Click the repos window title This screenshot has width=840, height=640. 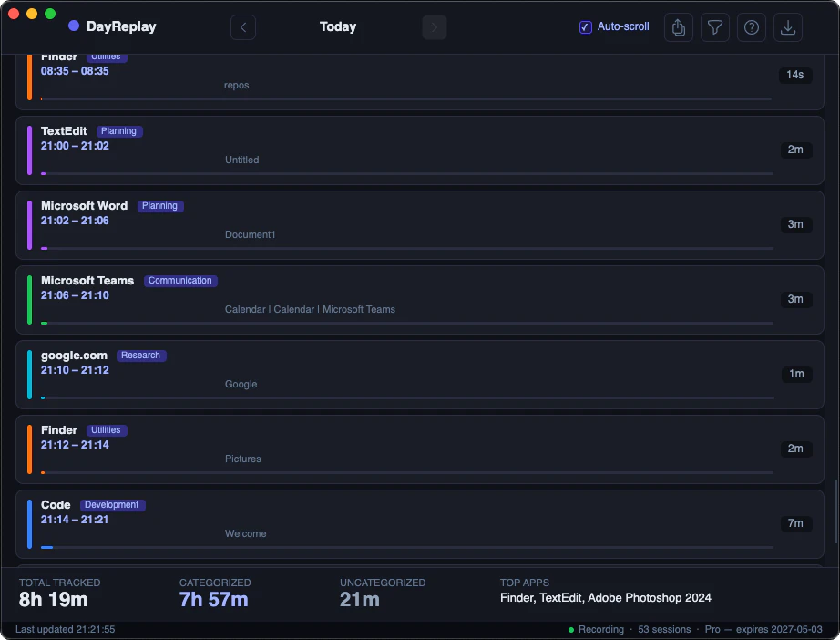pos(236,85)
